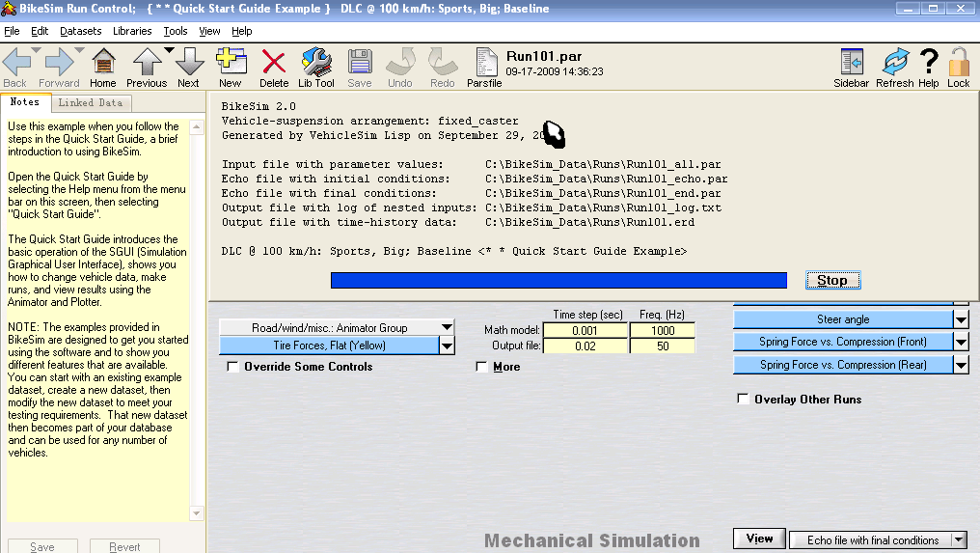Click Road/wind/misc.: Animator Group field
Viewport: 980px width, 553px height.
point(329,327)
